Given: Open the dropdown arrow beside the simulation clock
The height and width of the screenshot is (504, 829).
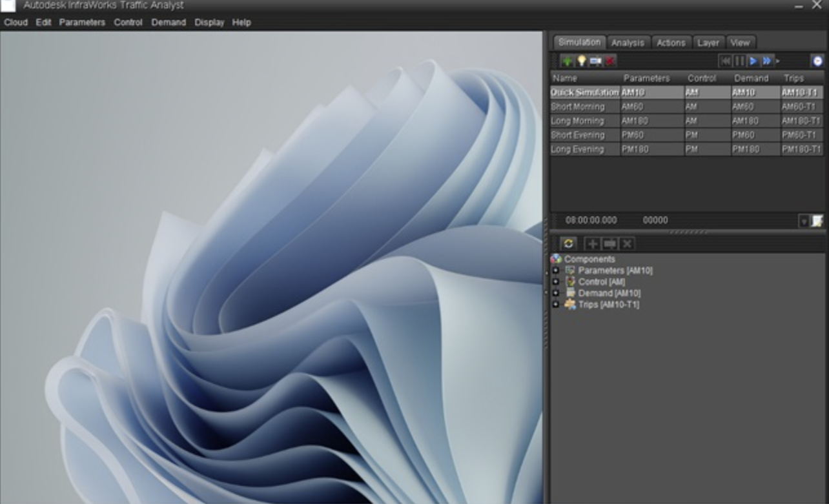Looking at the screenshot, I should 804,221.
